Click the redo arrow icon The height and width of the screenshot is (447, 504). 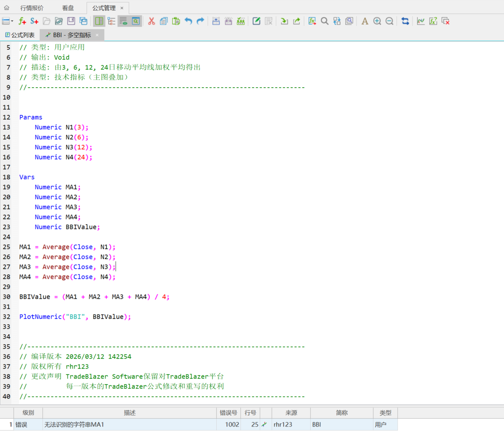[200, 21]
